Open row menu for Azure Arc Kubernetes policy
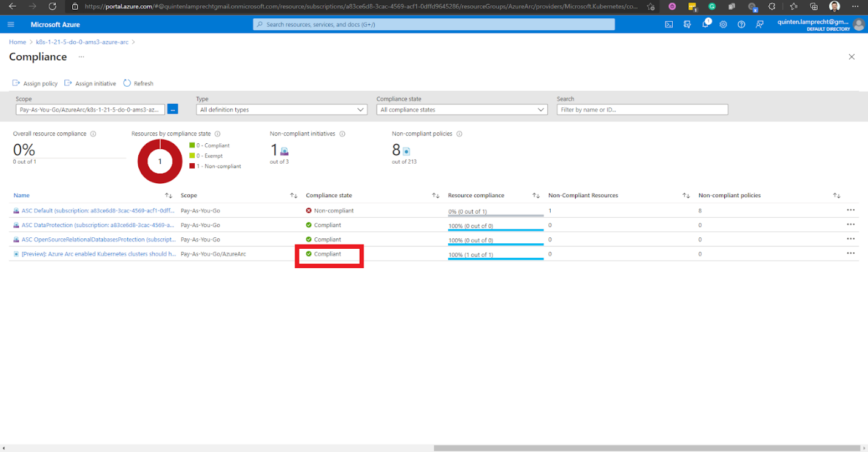Viewport: 868px width, 452px height. 851,254
